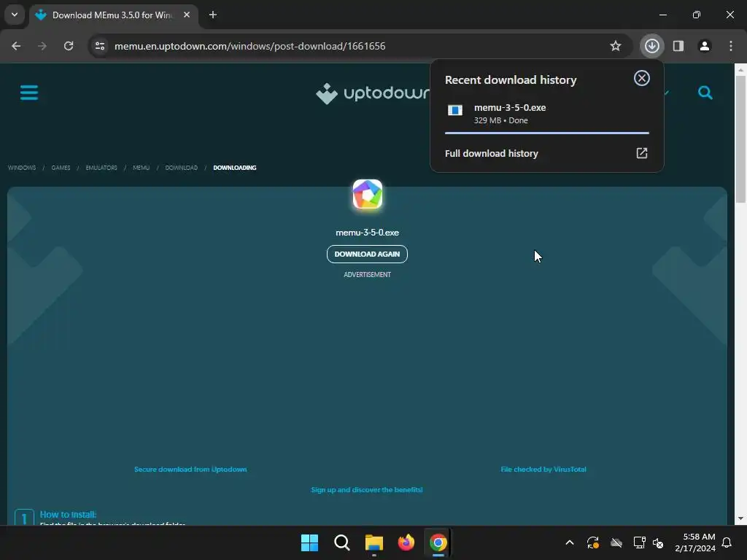Click the OneDrive cloud tray icon
Image resolution: width=747 pixels, height=560 pixels.
pos(616,542)
